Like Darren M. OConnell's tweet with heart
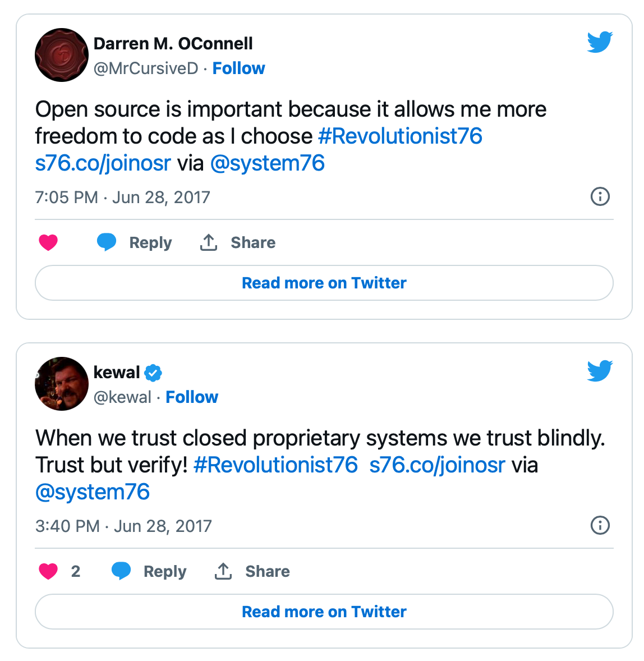Viewport: 644px width, 661px height. pyautogui.click(x=48, y=242)
